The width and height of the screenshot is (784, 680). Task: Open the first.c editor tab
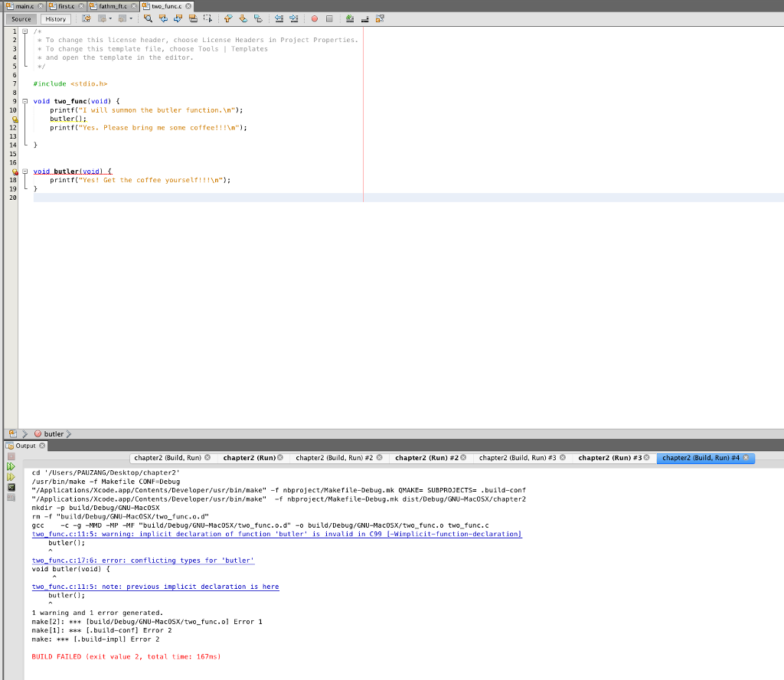(x=66, y=6)
